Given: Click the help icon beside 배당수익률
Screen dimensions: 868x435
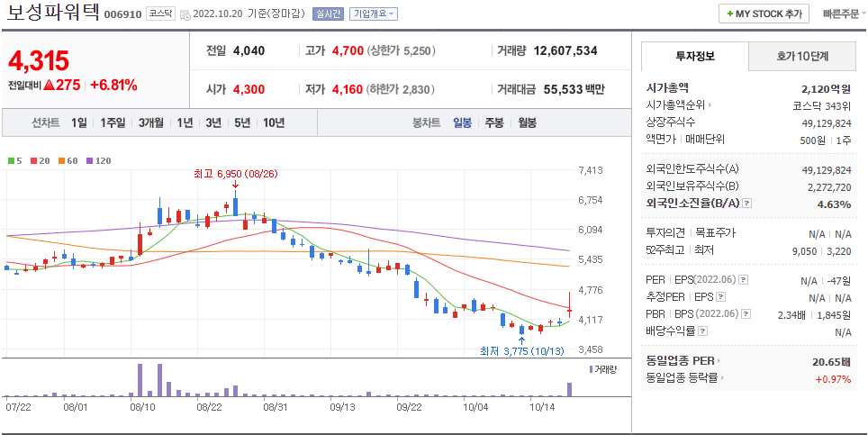Looking at the screenshot, I should 702,331.
